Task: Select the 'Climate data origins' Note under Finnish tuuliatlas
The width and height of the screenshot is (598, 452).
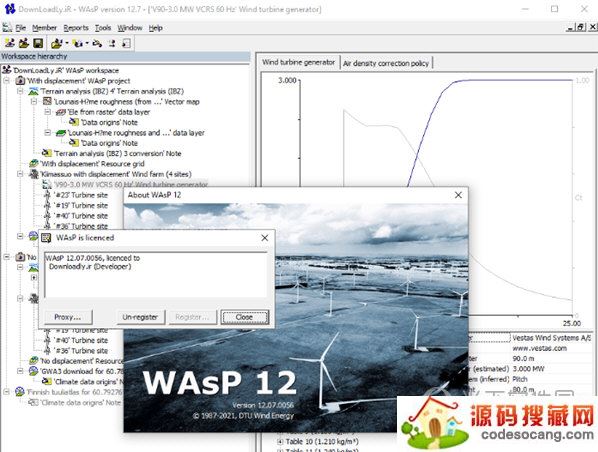Action: [80, 402]
